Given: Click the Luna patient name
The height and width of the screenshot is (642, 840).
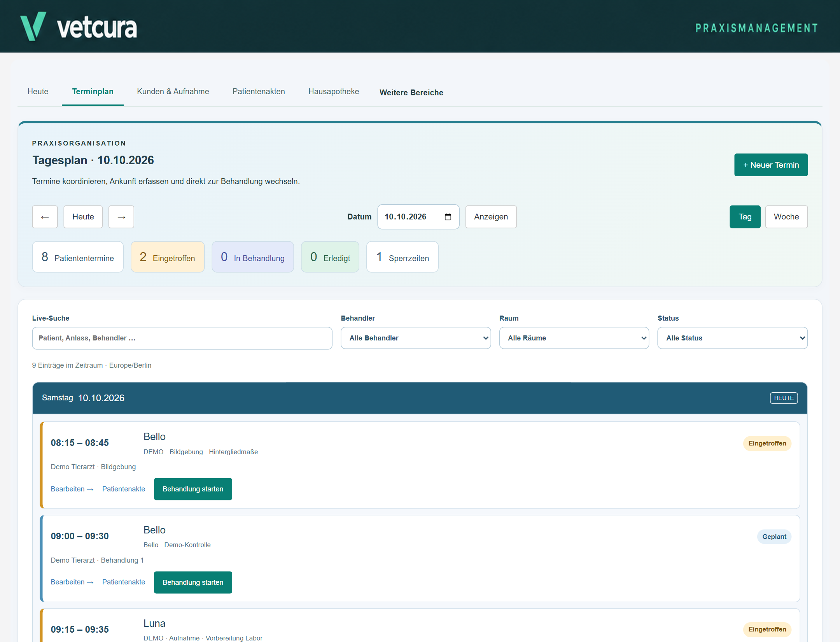Looking at the screenshot, I should coord(154,623).
